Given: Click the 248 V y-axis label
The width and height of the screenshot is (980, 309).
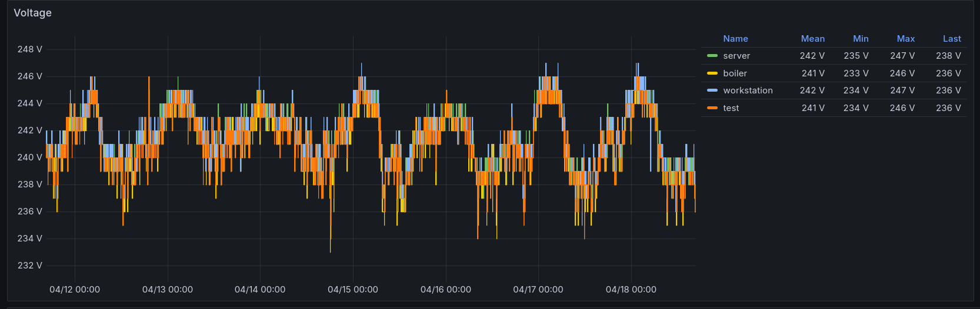Looking at the screenshot, I should click(x=29, y=49).
